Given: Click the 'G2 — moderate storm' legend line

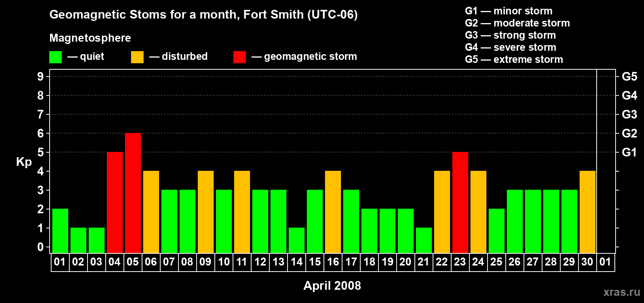Looking at the screenshot, I should point(517,23).
